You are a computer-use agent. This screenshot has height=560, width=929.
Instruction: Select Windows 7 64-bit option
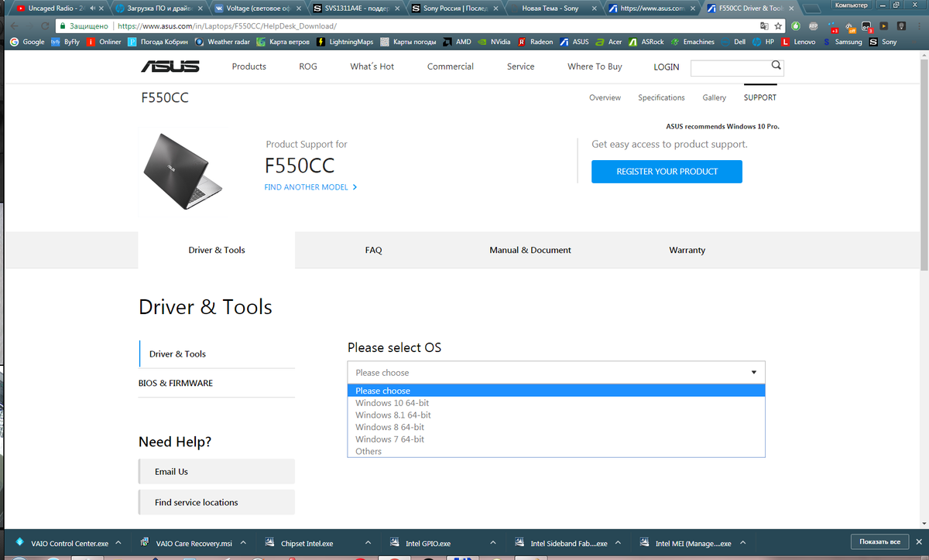(389, 439)
